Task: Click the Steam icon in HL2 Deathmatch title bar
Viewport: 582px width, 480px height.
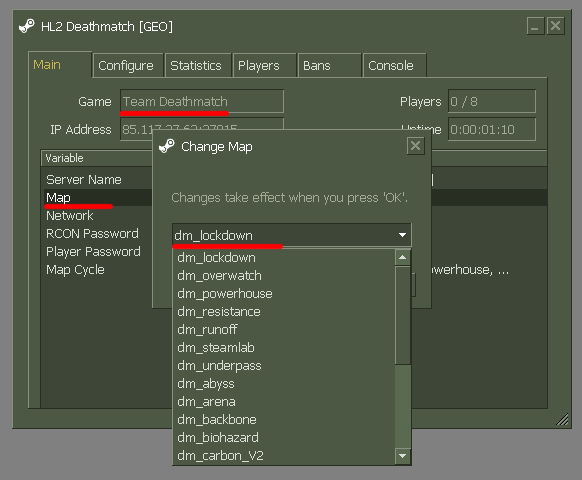Action: (27, 26)
